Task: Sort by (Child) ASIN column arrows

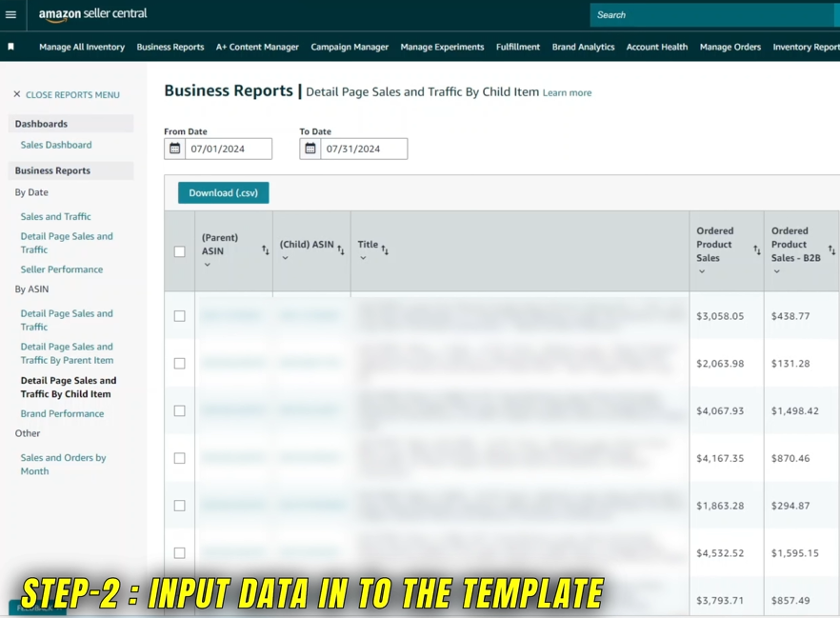Action: coord(341,250)
